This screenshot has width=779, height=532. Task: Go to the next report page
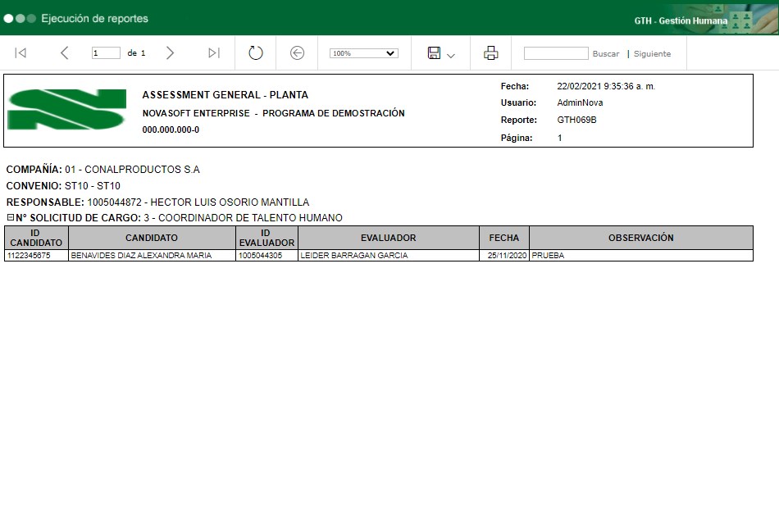pos(170,53)
